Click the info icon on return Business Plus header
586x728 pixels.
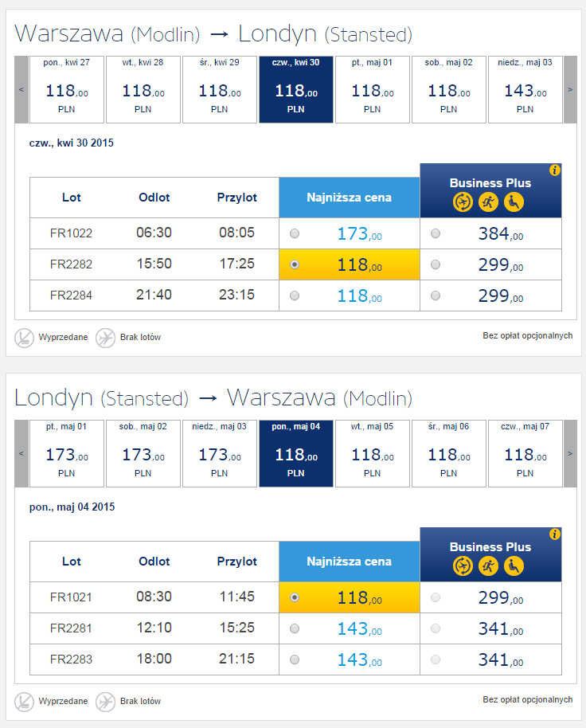(x=554, y=534)
